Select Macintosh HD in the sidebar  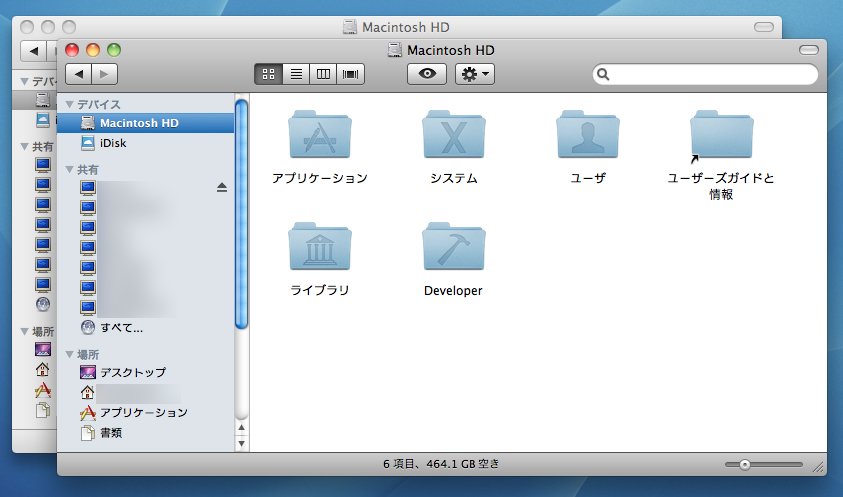(x=146, y=123)
